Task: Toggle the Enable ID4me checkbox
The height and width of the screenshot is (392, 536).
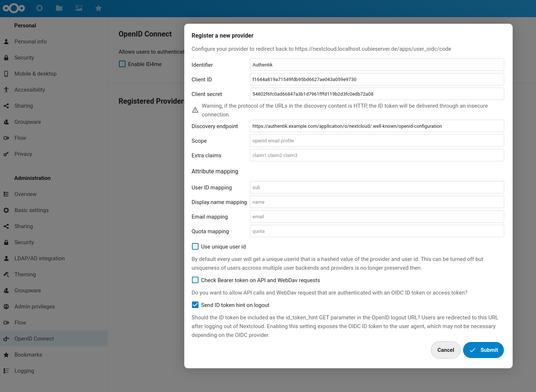Action: tap(122, 64)
